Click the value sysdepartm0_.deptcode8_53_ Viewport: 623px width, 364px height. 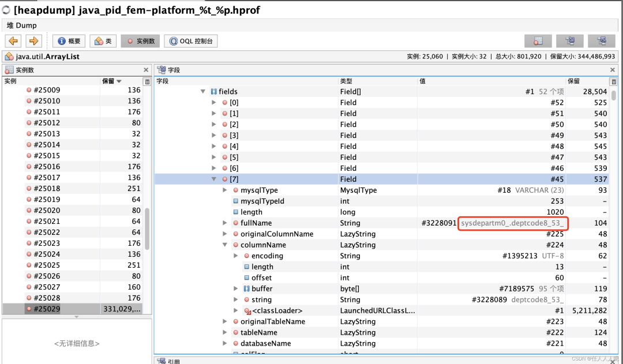pos(512,223)
